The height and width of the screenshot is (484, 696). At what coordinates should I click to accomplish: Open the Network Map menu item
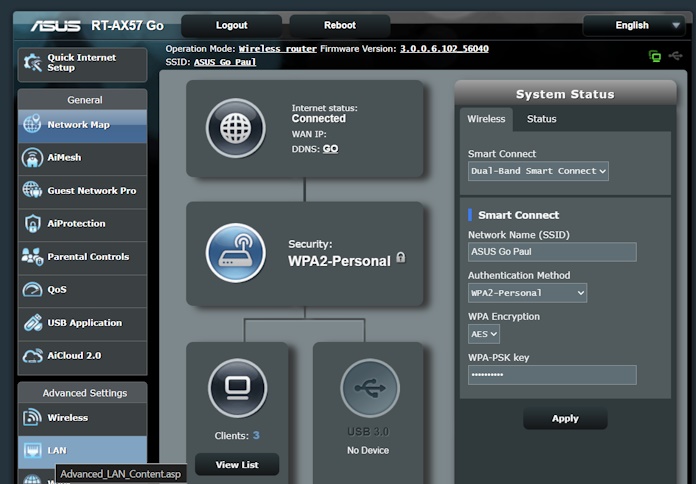click(83, 125)
